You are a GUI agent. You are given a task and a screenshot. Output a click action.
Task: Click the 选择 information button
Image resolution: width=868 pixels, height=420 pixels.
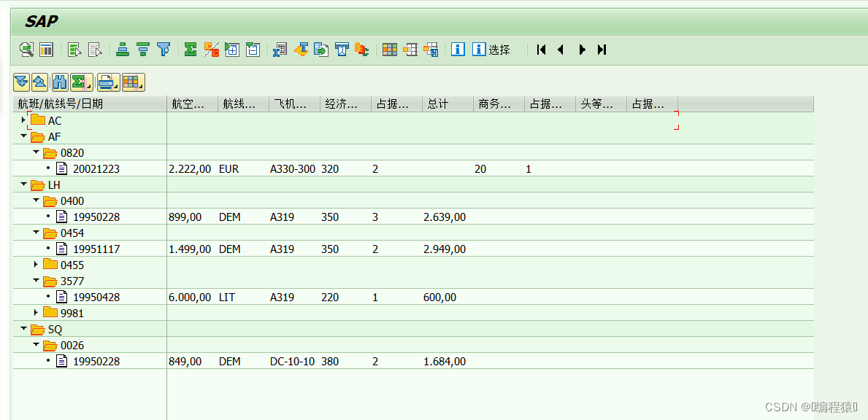(491, 49)
